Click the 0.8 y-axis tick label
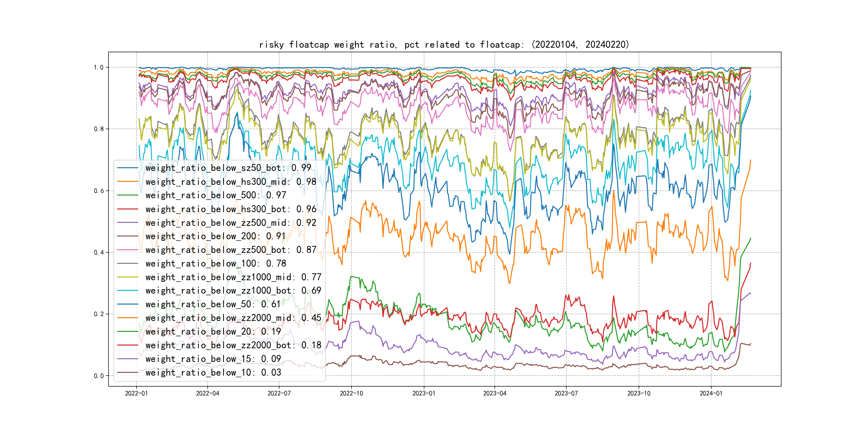The width and height of the screenshot is (868, 434). click(x=99, y=129)
